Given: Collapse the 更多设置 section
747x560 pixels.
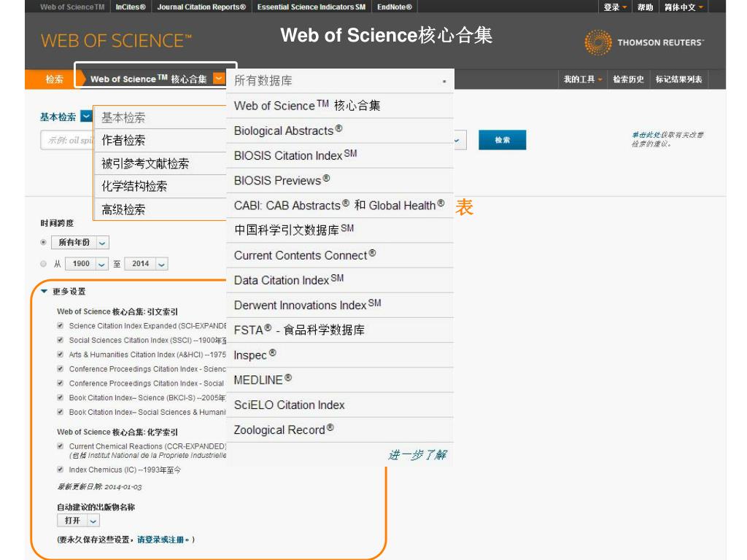Looking at the screenshot, I should (x=44, y=292).
